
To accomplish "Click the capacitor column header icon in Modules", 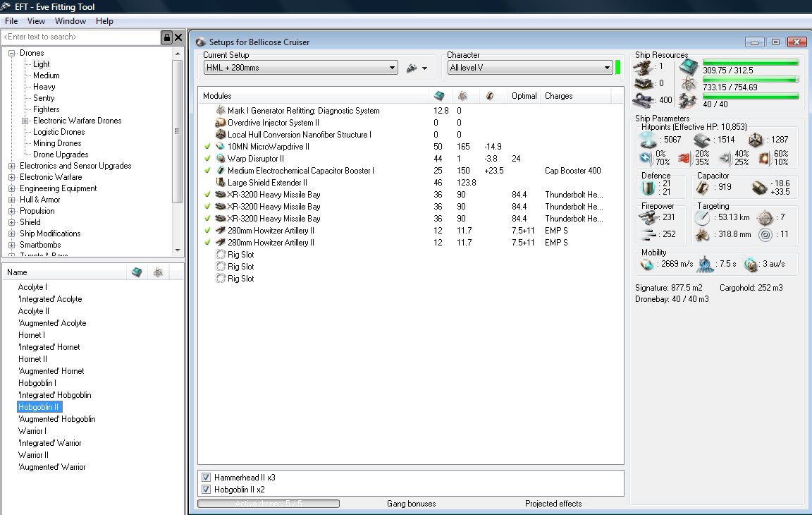I will coord(489,96).
